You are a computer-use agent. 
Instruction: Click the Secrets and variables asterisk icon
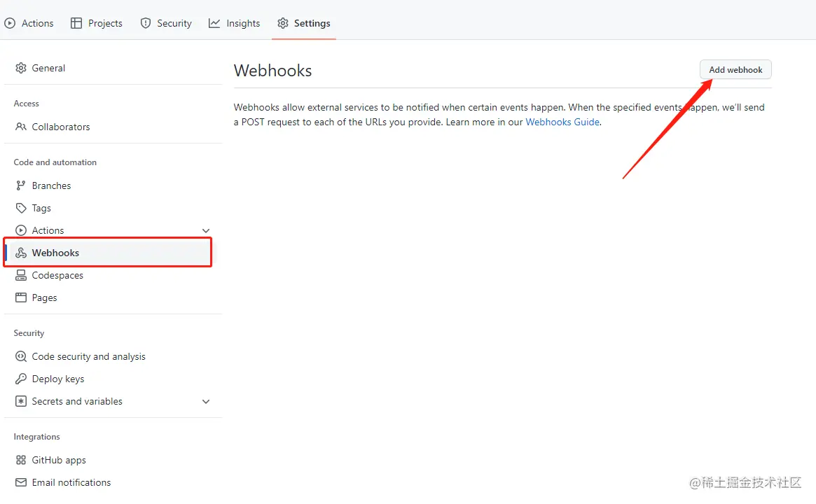tap(21, 401)
